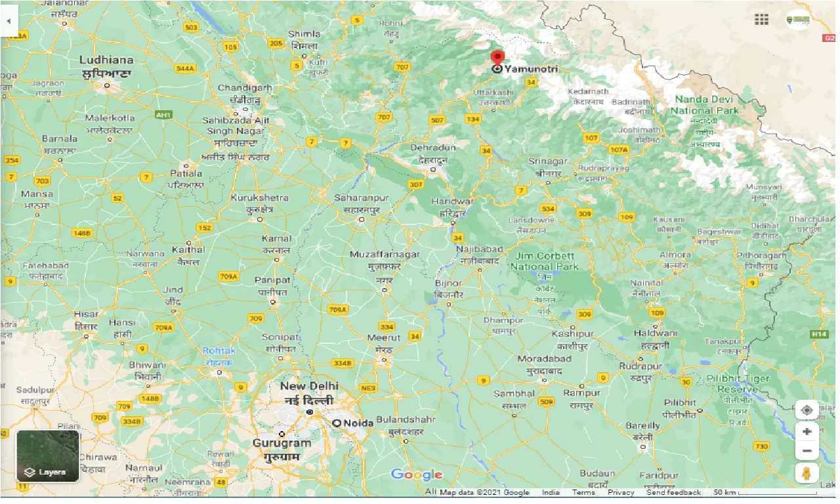Open the Privacy link
The image size is (840, 504).
pos(621,493)
